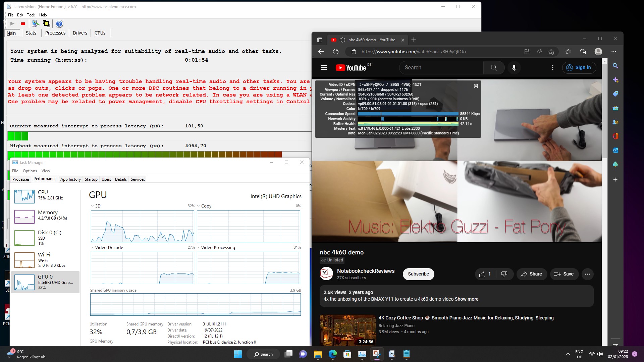
Task: Click the red Stop monitoring icon in LatencyMon
Action: pyautogui.click(x=23, y=24)
